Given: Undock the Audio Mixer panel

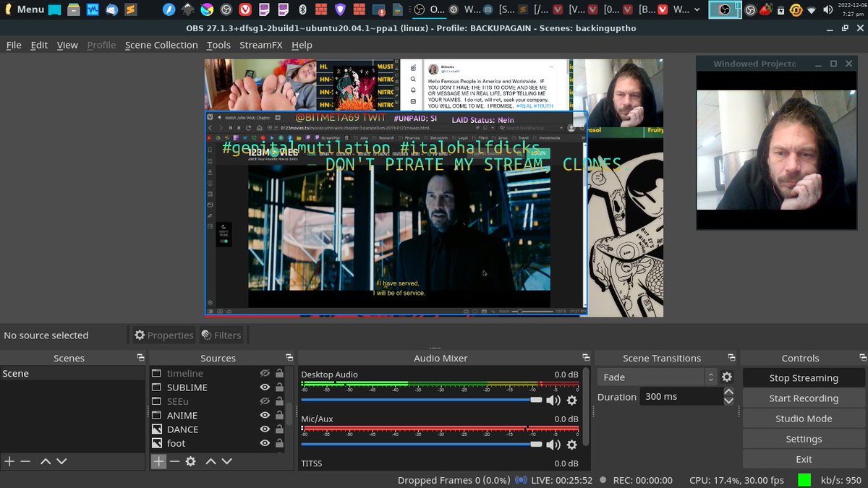Looking at the screenshot, I should [x=586, y=358].
